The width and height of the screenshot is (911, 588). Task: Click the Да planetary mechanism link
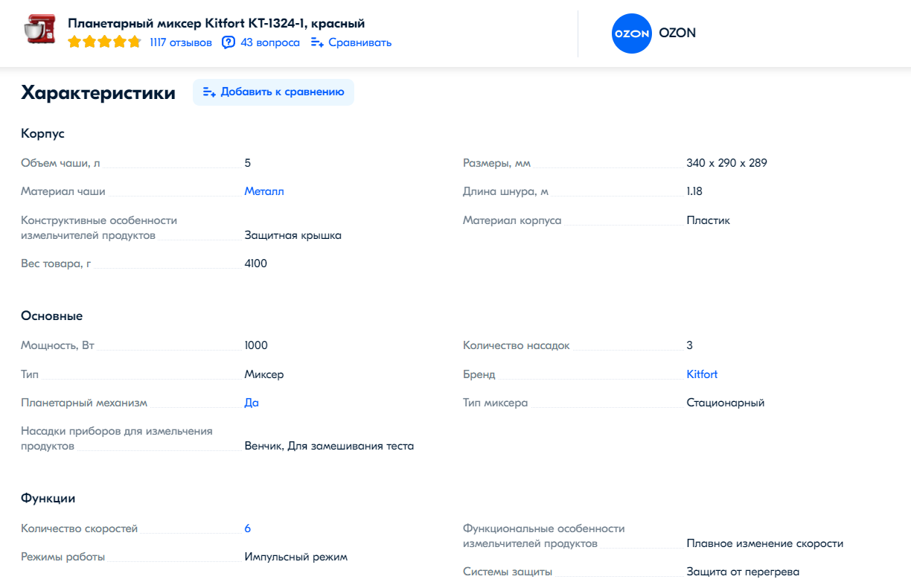252,403
